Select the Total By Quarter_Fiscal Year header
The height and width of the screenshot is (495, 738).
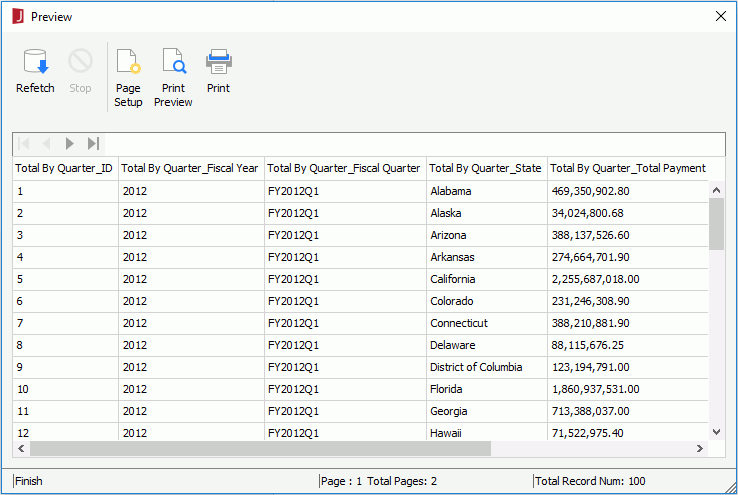[x=190, y=168]
